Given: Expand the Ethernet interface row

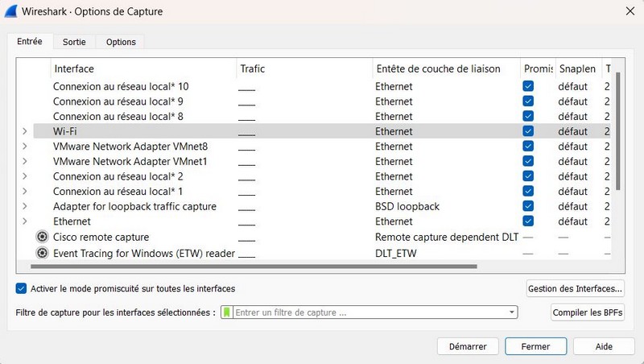Looking at the screenshot, I should (25, 221).
